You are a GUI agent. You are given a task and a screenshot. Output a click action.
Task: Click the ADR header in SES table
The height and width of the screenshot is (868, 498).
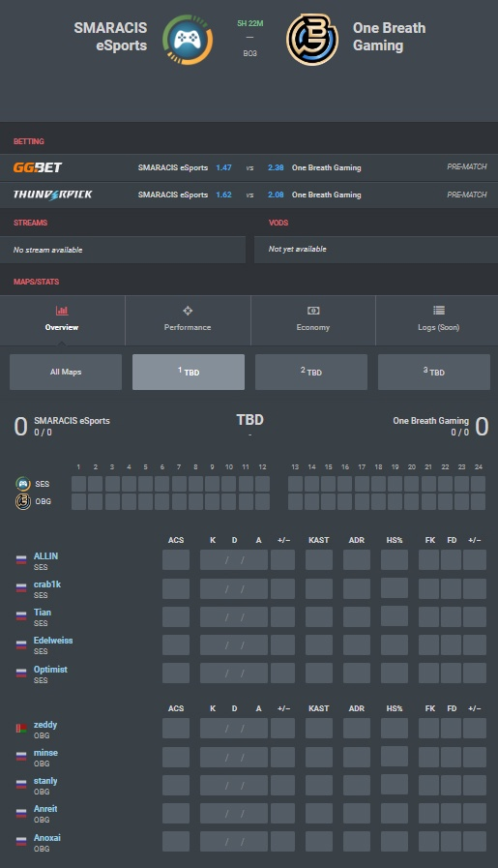point(357,540)
